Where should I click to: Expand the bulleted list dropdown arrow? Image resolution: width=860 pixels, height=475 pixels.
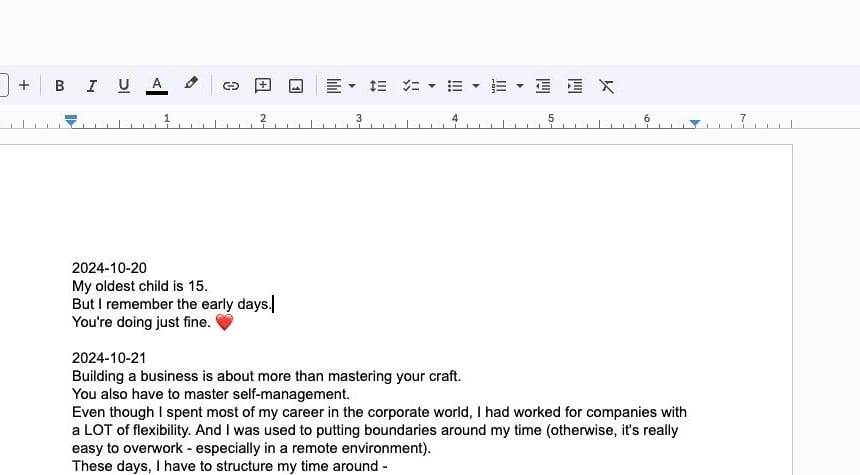(x=476, y=86)
